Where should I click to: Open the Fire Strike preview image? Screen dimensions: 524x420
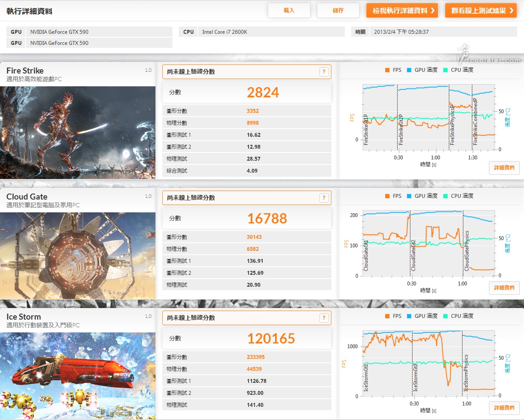click(x=78, y=132)
